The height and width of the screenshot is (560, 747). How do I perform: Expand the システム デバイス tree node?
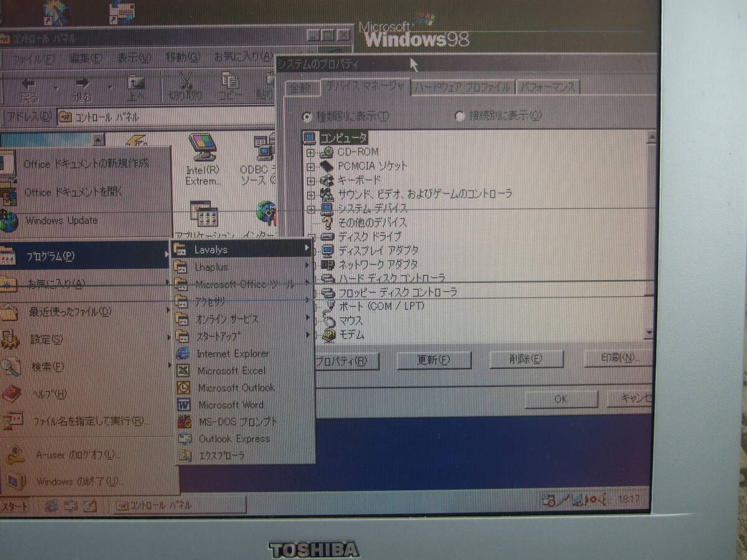tap(311, 208)
